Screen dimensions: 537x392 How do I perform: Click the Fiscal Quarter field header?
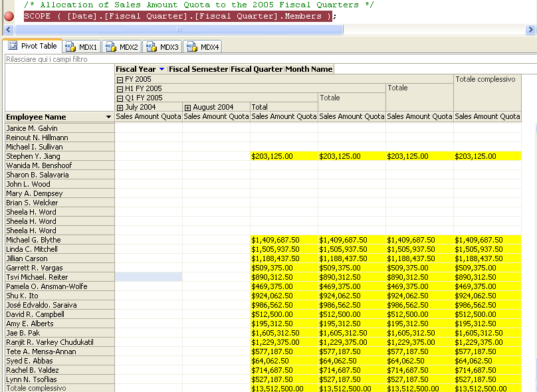click(x=257, y=69)
